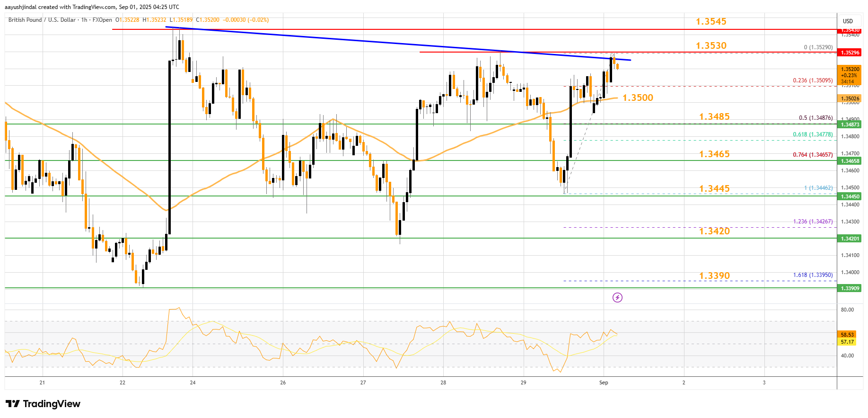Click the RSI 80.00 scale label
This screenshot has height=418, width=868.
pyautogui.click(x=847, y=310)
